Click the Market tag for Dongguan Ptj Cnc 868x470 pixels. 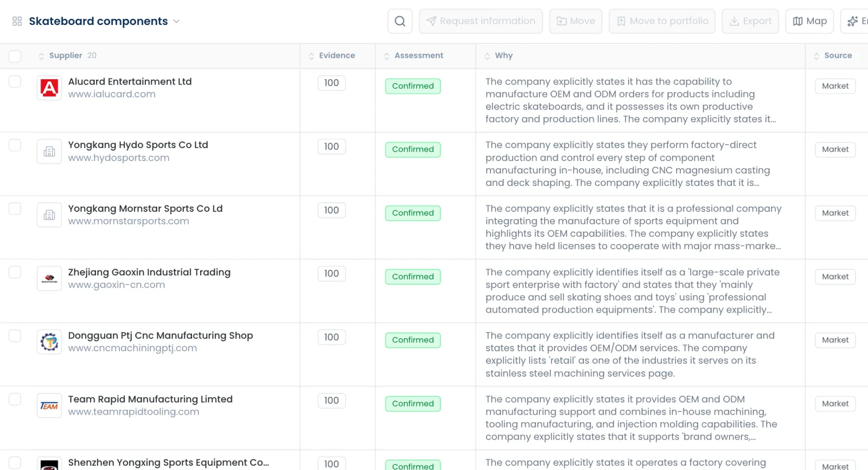tap(835, 340)
